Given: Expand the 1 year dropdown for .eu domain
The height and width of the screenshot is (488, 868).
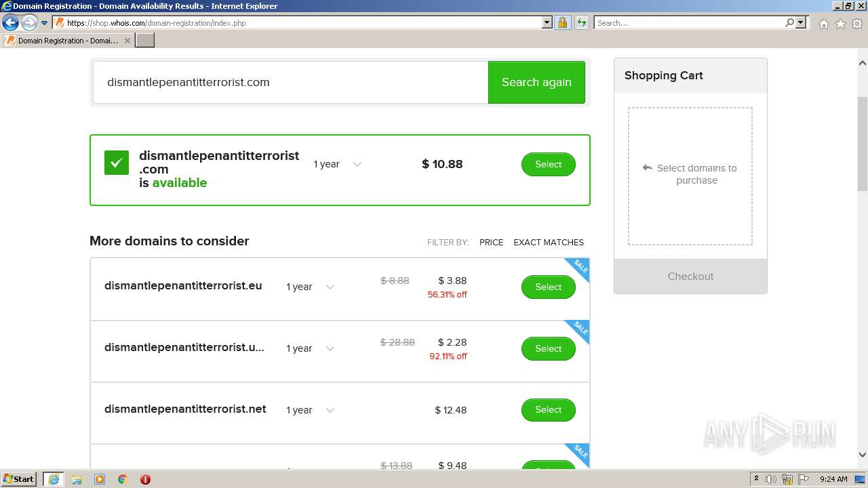Looking at the screenshot, I should point(311,287).
